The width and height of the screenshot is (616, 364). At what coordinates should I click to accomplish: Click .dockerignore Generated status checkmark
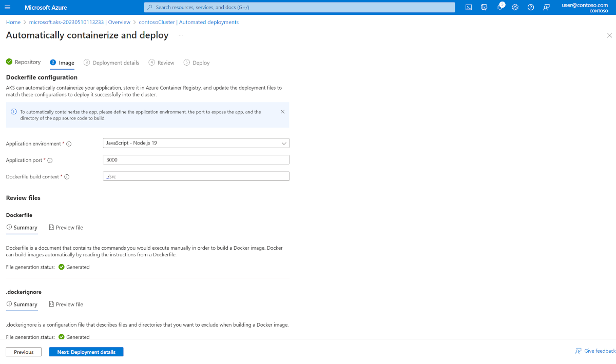coord(62,337)
